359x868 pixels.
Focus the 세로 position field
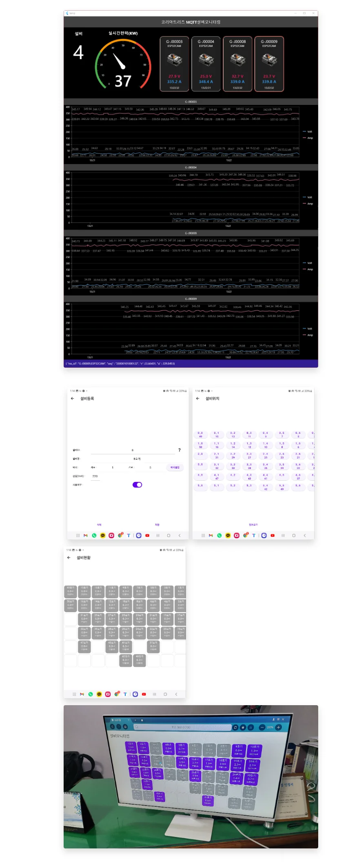tap(113, 467)
